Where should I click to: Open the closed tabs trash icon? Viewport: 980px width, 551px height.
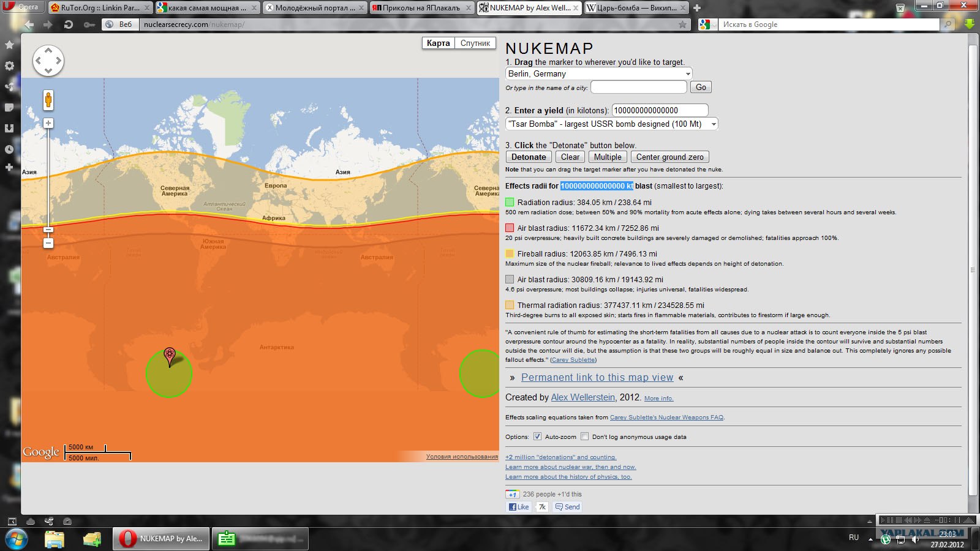point(900,8)
